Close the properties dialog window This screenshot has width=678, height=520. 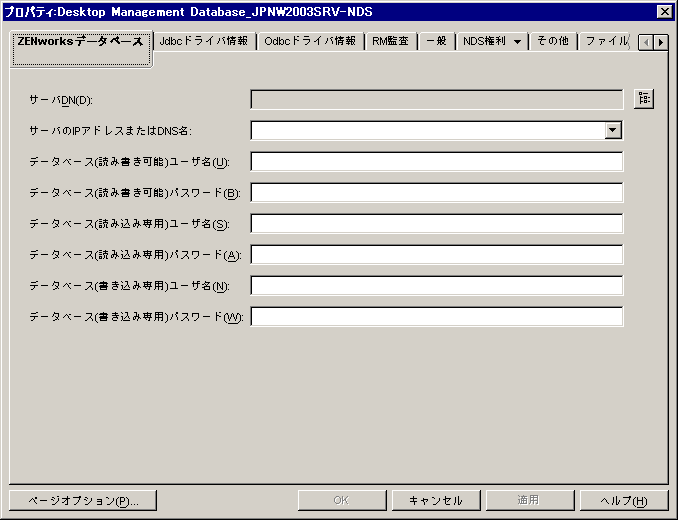point(664,12)
